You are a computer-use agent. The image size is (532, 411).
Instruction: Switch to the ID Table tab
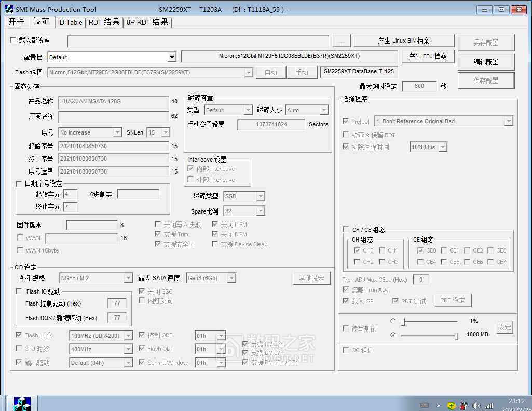70,22
